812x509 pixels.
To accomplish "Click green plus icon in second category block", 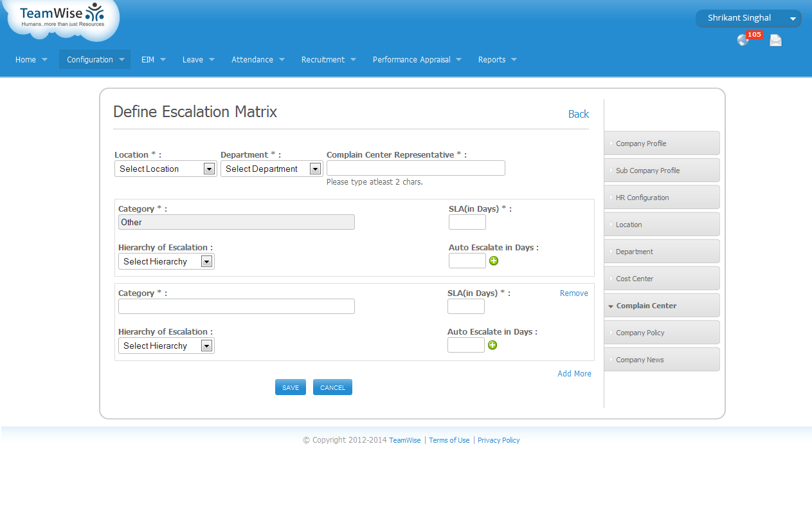I will pos(492,345).
